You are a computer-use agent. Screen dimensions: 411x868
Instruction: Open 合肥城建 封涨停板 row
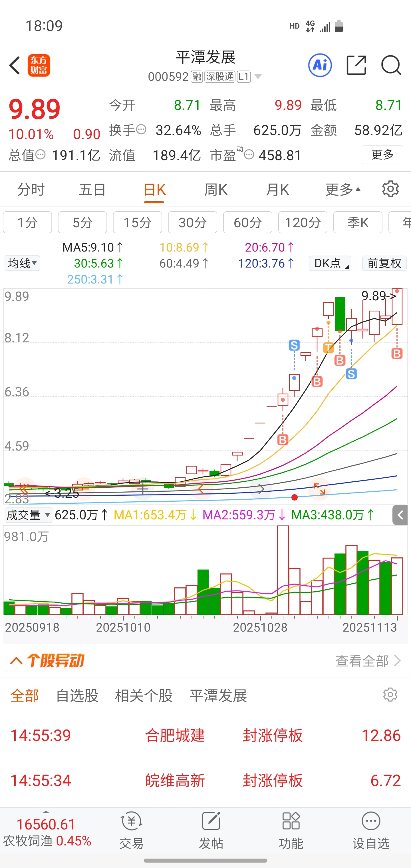(205, 735)
